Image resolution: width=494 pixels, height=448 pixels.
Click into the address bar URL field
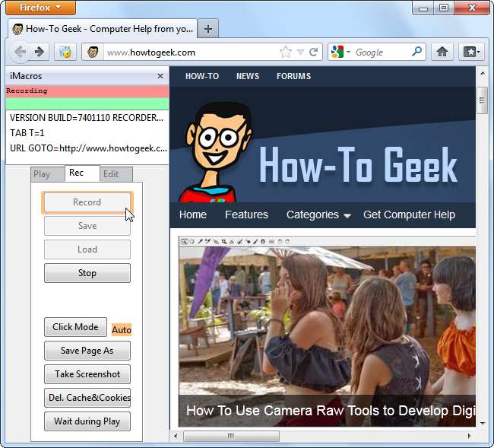coord(192,52)
